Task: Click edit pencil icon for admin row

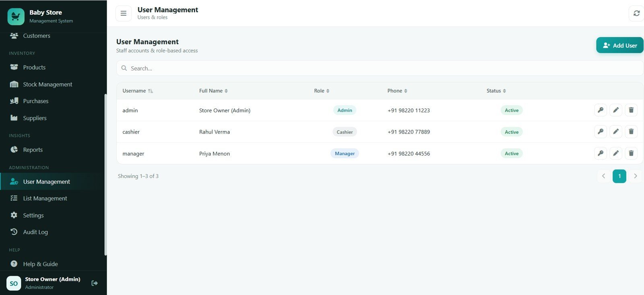Action: tap(616, 110)
